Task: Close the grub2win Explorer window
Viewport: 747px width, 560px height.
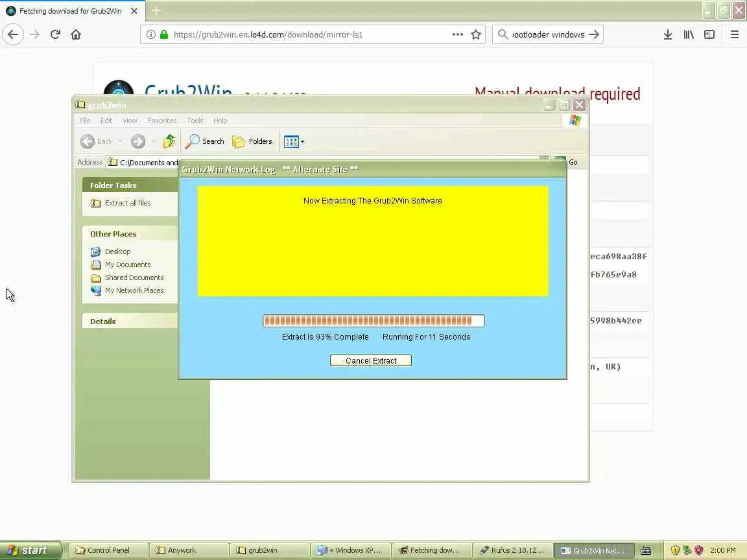Action: click(579, 105)
